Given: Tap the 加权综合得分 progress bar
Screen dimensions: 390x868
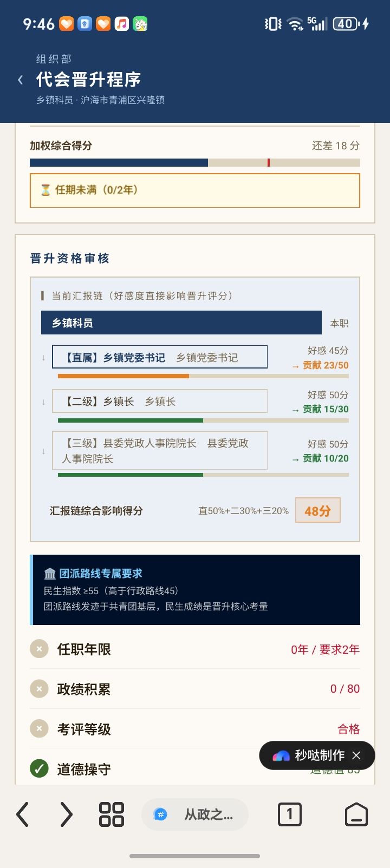Looking at the screenshot, I should click(x=195, y=162).
